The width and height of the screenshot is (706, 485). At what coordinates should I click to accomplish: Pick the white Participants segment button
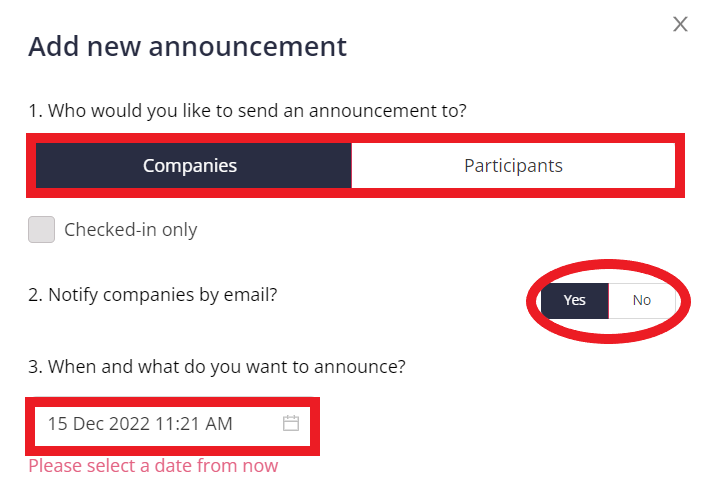click(513, 165)
